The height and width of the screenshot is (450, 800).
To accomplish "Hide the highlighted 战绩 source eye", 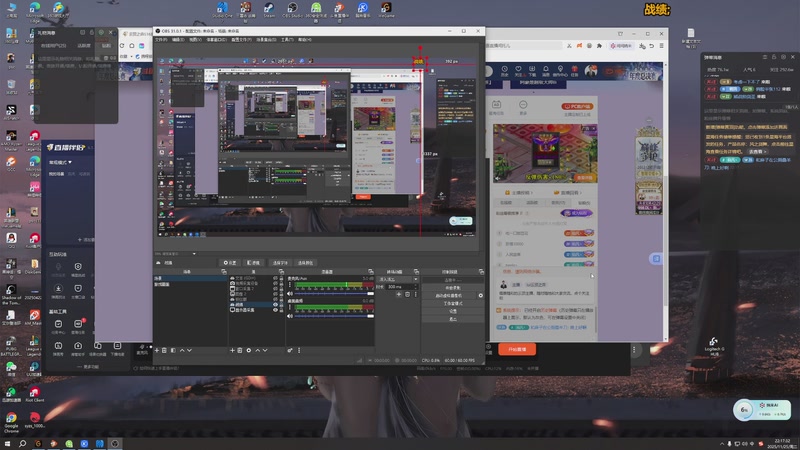I will (276, 305).
